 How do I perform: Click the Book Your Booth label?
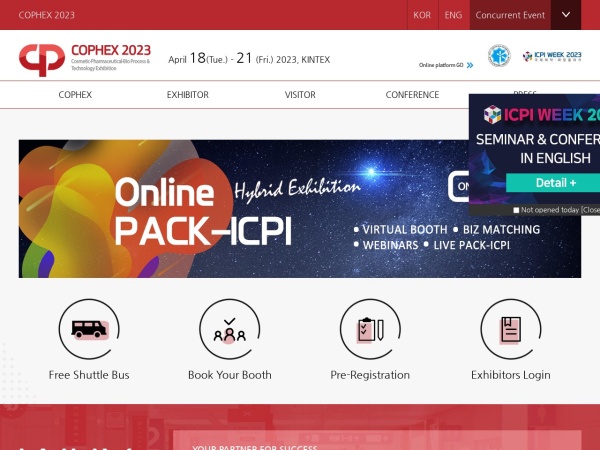[x=230, y=375]
